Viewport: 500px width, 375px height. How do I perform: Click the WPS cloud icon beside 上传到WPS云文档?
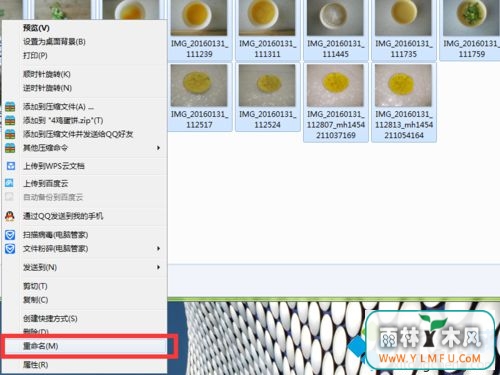click(x=11, y=166)
